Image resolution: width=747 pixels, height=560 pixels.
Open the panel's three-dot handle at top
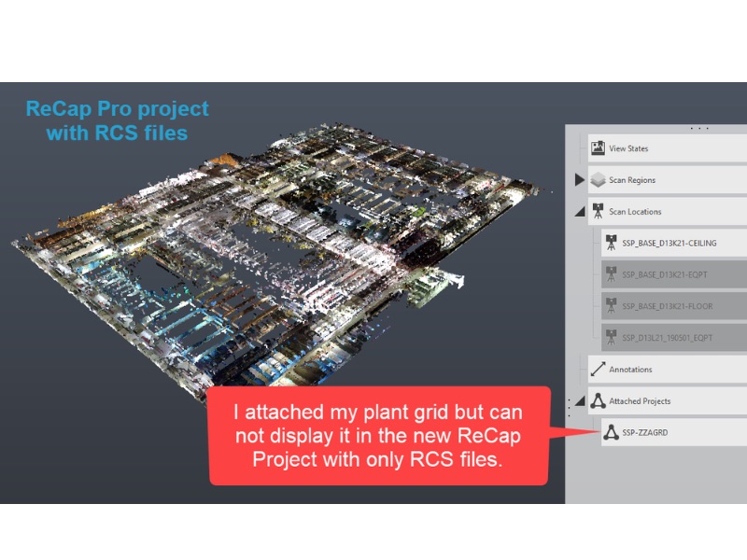699,129
